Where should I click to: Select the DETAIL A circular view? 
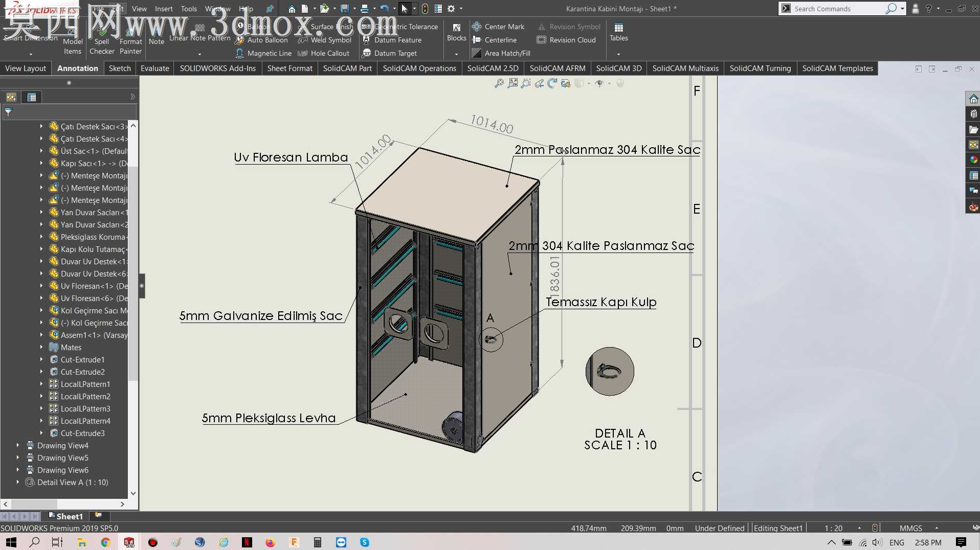point(610,372)
